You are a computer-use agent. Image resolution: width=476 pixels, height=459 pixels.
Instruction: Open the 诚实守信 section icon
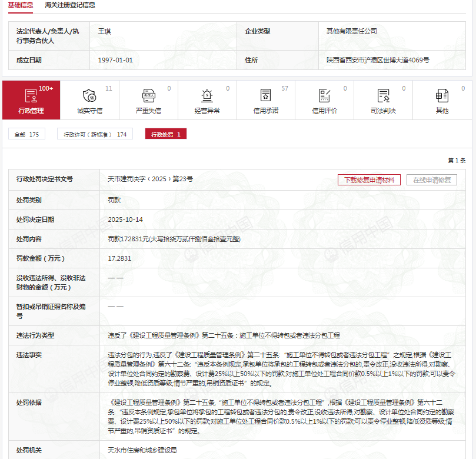click(x=90, y=95)
